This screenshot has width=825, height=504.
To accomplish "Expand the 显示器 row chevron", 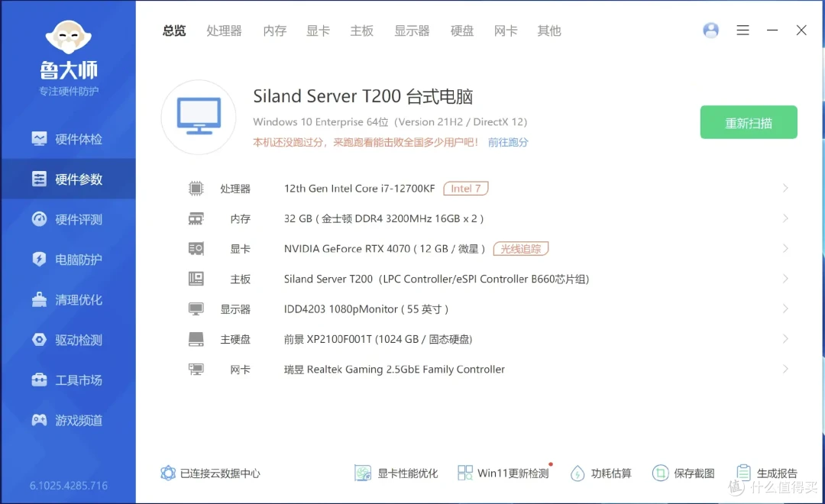I will point(785,309).
